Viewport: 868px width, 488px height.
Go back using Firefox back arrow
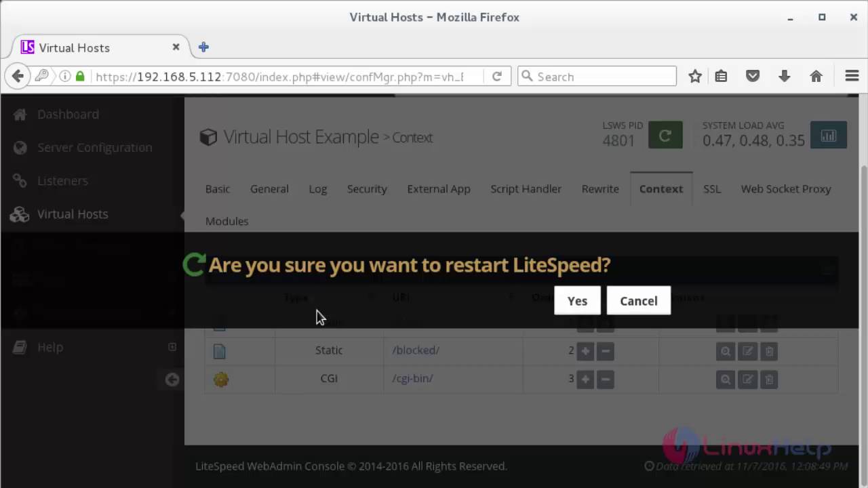18,77
